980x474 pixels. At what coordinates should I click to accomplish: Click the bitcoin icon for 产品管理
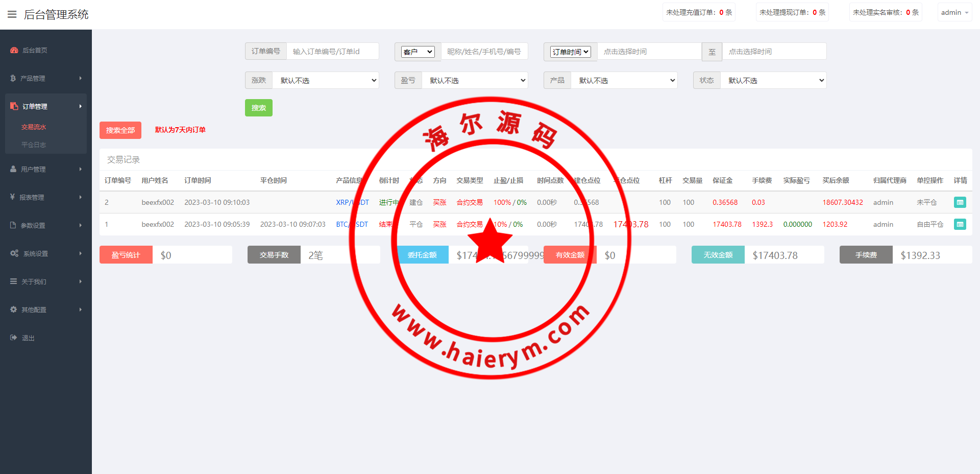pos(13,78)
